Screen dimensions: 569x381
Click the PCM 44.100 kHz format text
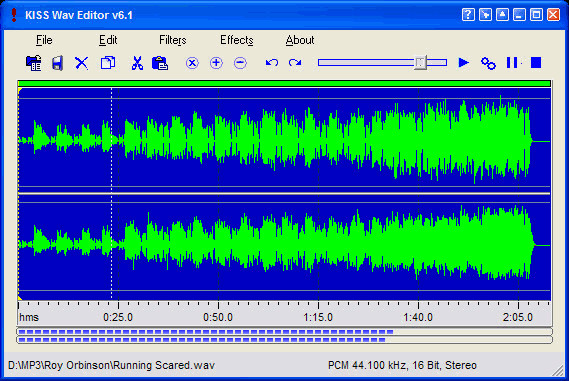[402, 365]
